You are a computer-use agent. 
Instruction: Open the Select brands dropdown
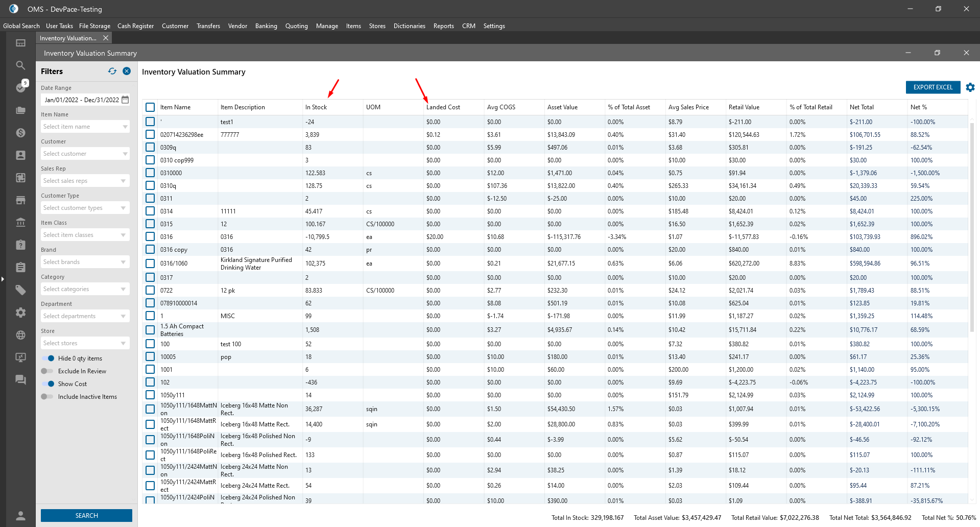click(x=85, y=262)
